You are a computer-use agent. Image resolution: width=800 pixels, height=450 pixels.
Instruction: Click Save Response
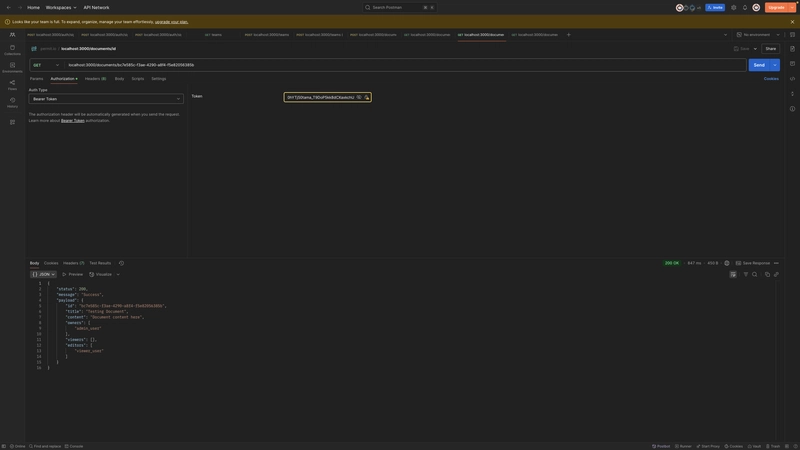pyautogui.click(x=753, y=263)
